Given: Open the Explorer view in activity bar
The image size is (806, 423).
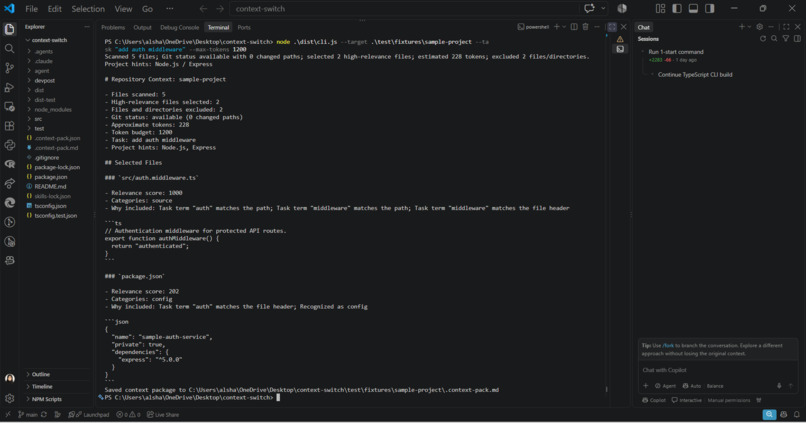Looking at the screenshot, I should tap(10, 29).
